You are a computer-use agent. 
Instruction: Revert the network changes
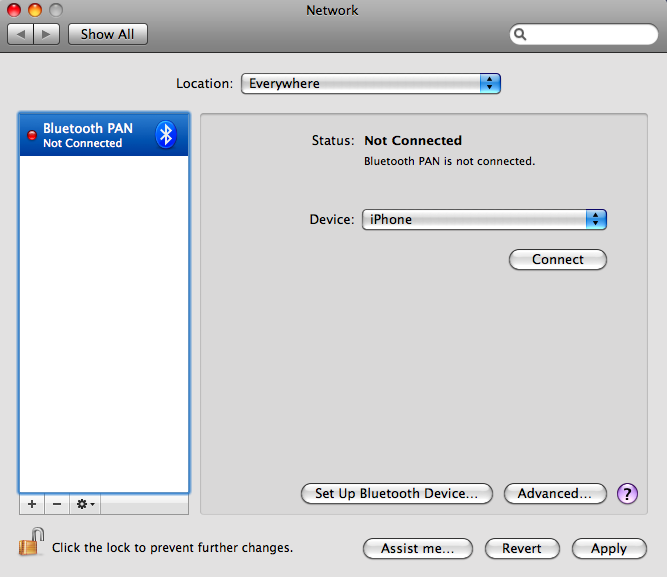click(x=522, y=548)
